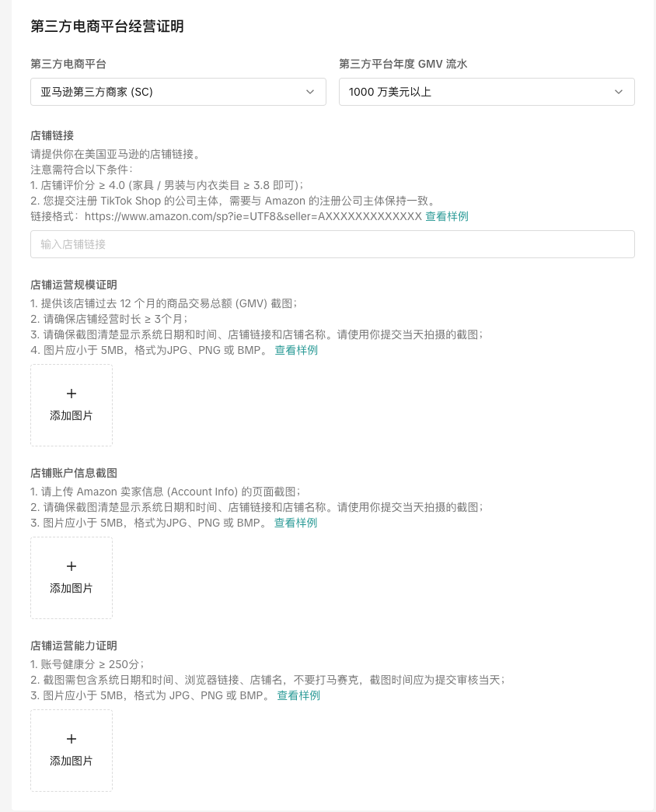Expand the 亚马逊第三方商家 (SC) selection list
The image size is (656, 812).
pyautogui.click(x=178, y=92)
